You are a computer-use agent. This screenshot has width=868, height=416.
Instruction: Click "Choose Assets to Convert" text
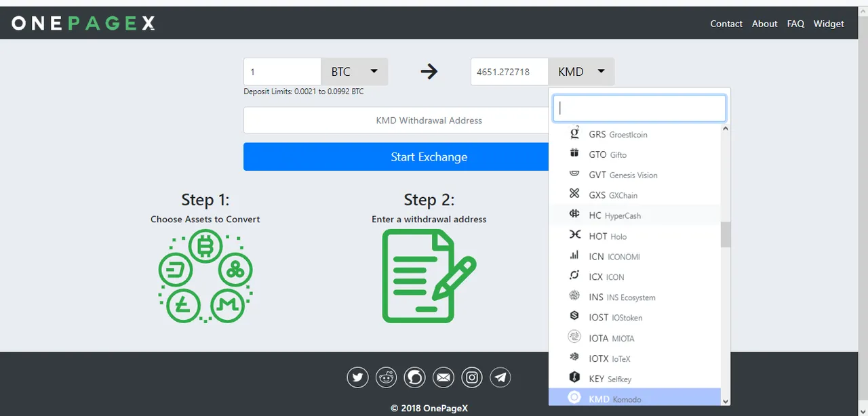(205, 220)
